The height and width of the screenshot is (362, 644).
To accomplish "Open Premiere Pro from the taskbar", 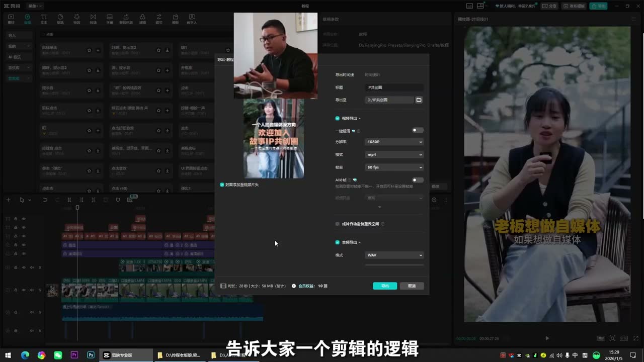I will click(x=74, y=355).
